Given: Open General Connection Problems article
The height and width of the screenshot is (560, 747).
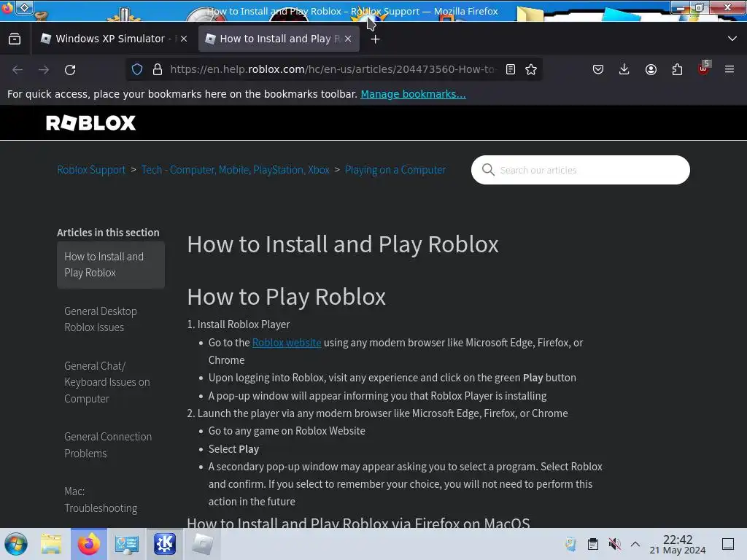Looking at the screenshot, I should [x=108, y=445].
